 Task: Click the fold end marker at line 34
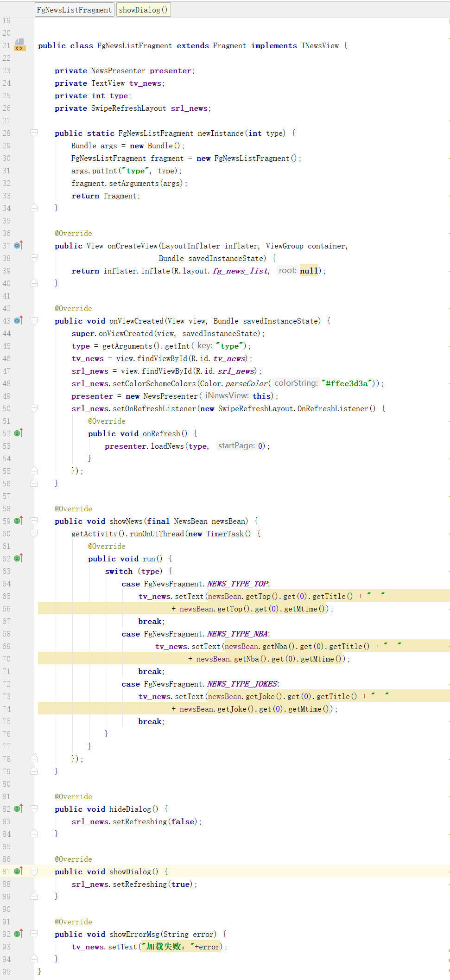pos(34,208)
